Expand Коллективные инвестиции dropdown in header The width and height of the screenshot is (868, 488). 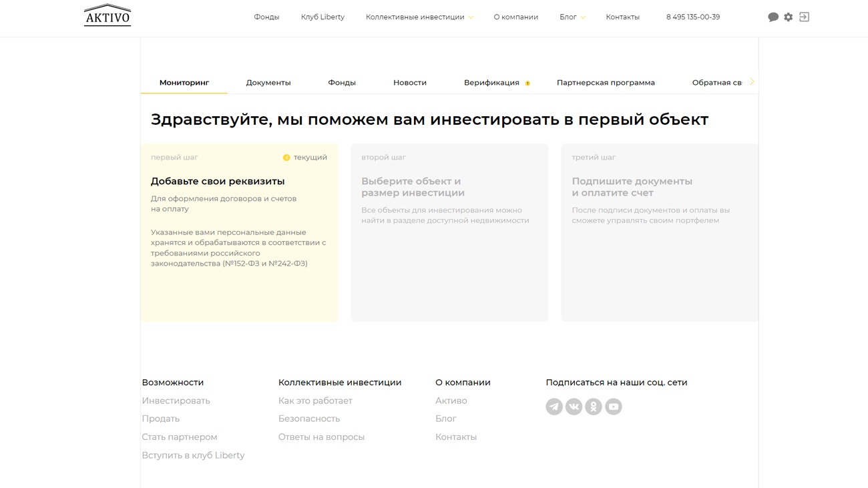[419, 17]
